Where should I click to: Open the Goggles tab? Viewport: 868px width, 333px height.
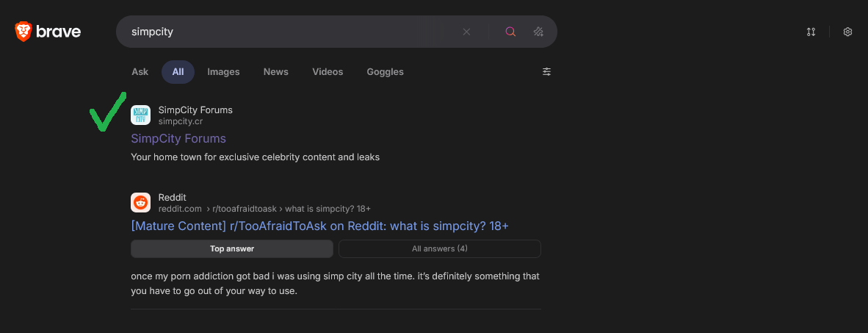(x=385, y=72)
